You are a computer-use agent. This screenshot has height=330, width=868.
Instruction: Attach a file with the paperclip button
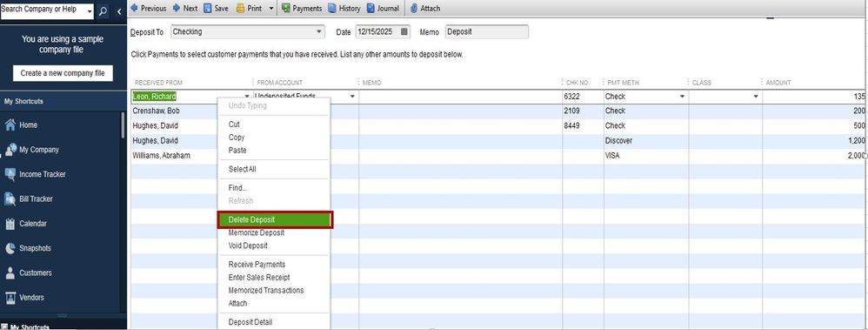tap(425, 9)
